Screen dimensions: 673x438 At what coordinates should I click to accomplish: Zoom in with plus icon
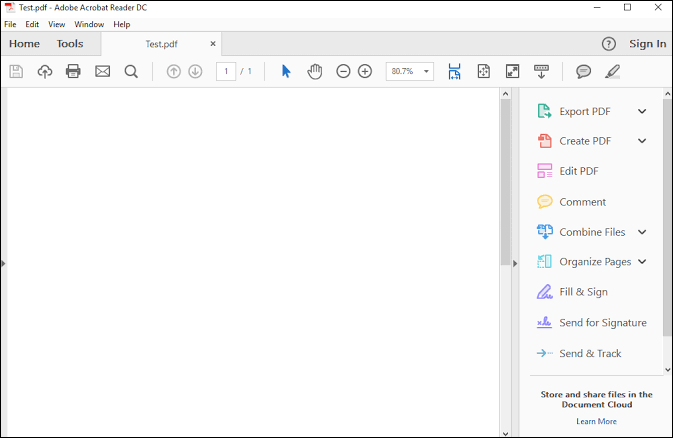[365, 71]
